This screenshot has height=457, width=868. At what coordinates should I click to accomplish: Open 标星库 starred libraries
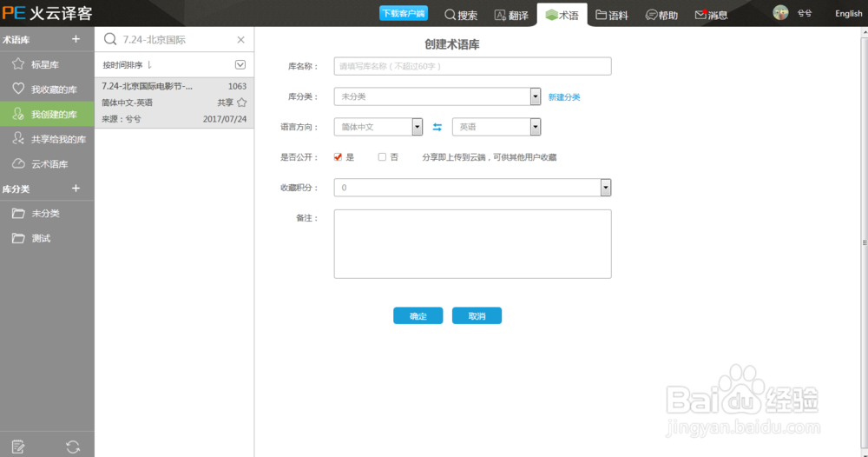click(x=47, y=64)
